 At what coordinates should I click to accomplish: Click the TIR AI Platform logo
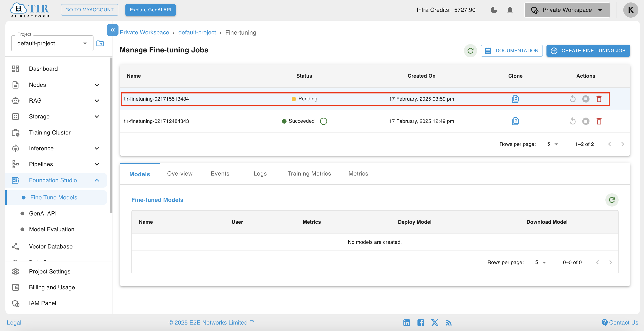(29, 10)
